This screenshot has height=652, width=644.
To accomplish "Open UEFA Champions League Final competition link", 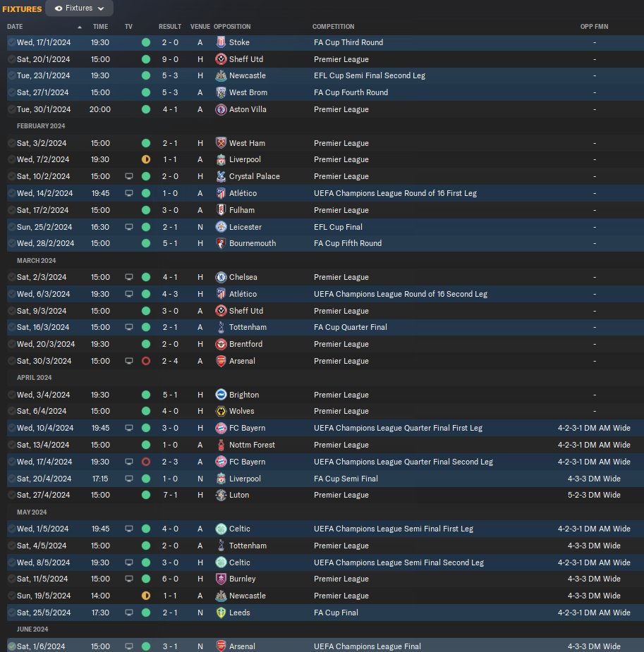I will 367,646.
